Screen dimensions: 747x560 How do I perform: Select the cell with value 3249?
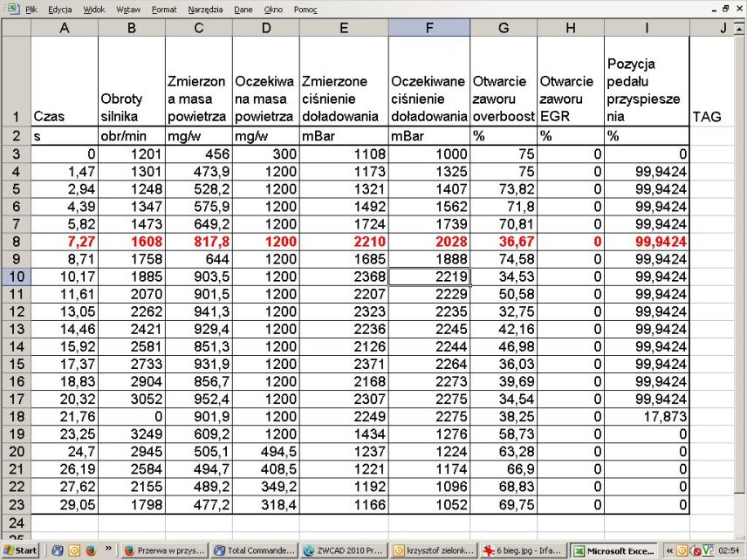tap(132, 434)
